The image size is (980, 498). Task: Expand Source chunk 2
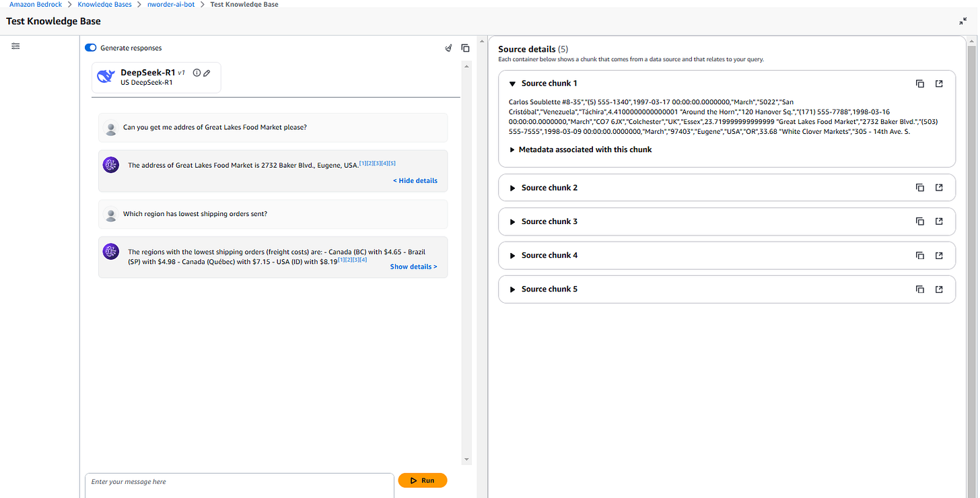pyautogui.click(x=513, y=188)
